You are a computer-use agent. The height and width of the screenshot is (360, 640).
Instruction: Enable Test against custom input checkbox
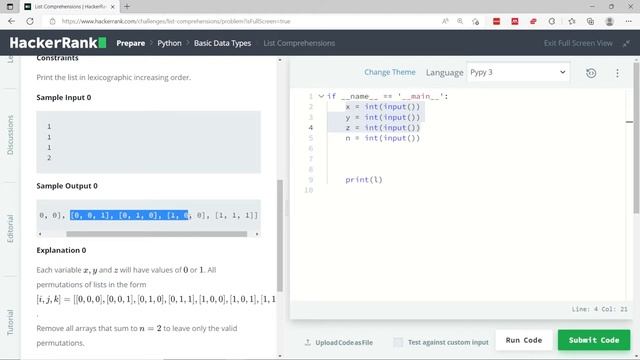click(x=398, y=342)
